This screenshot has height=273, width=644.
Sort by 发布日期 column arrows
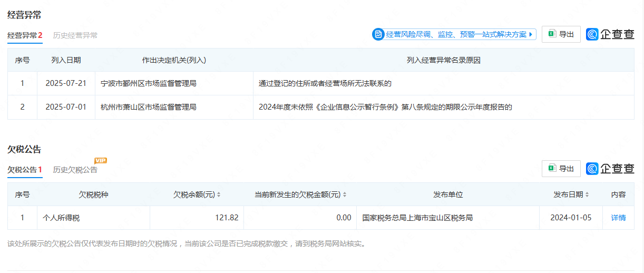587,194
